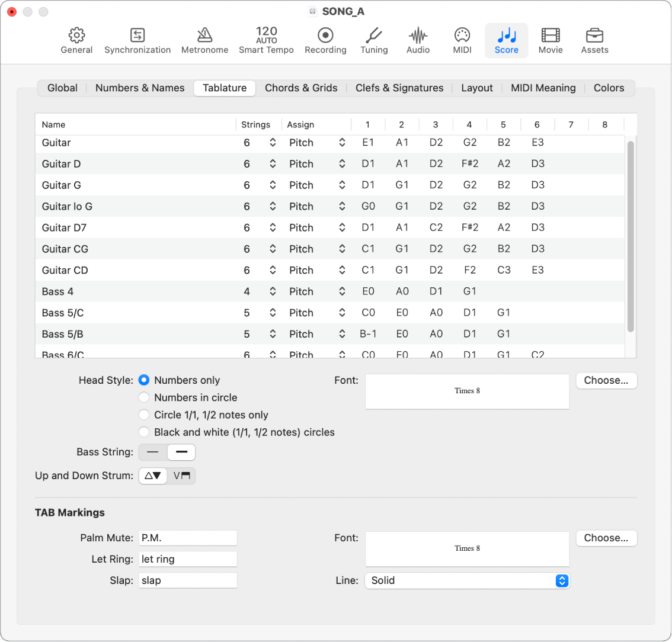Screen dimensions: 672x642
Task: Select thick Bass String line style
Action: [181, 452]
